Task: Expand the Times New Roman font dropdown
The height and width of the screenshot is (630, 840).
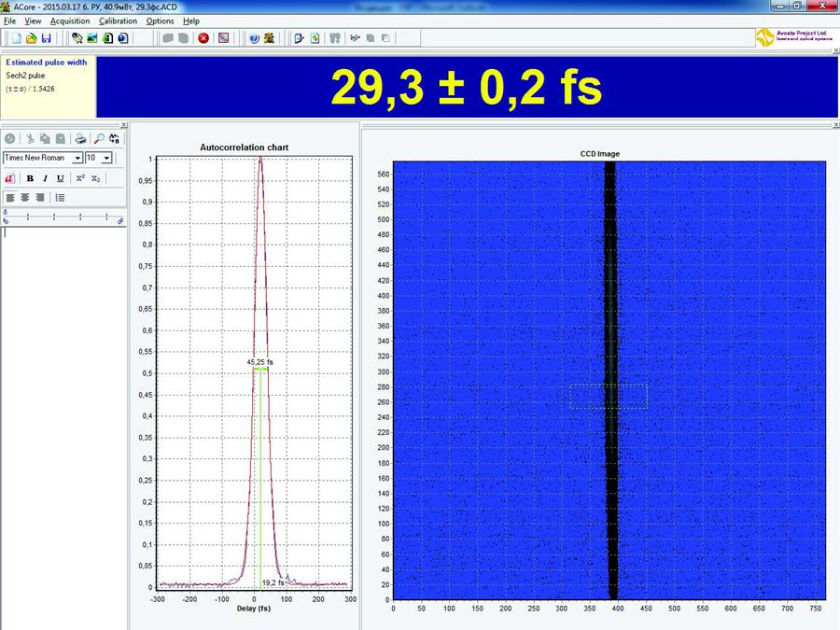Action: (77, 158)
